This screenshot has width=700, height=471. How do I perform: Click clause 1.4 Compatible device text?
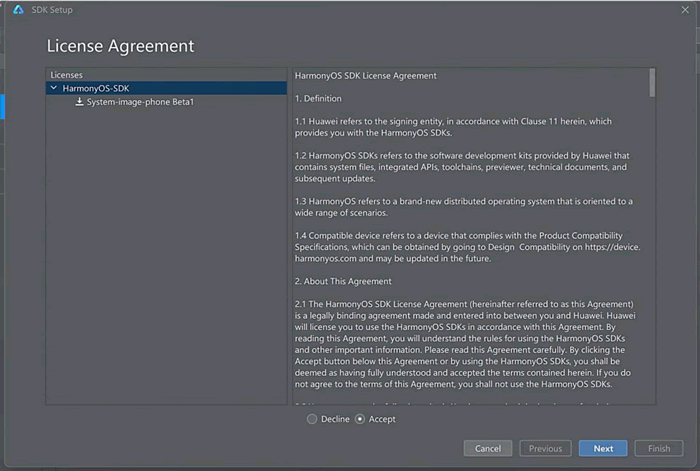pyautogui.click(x=467, y=247)
